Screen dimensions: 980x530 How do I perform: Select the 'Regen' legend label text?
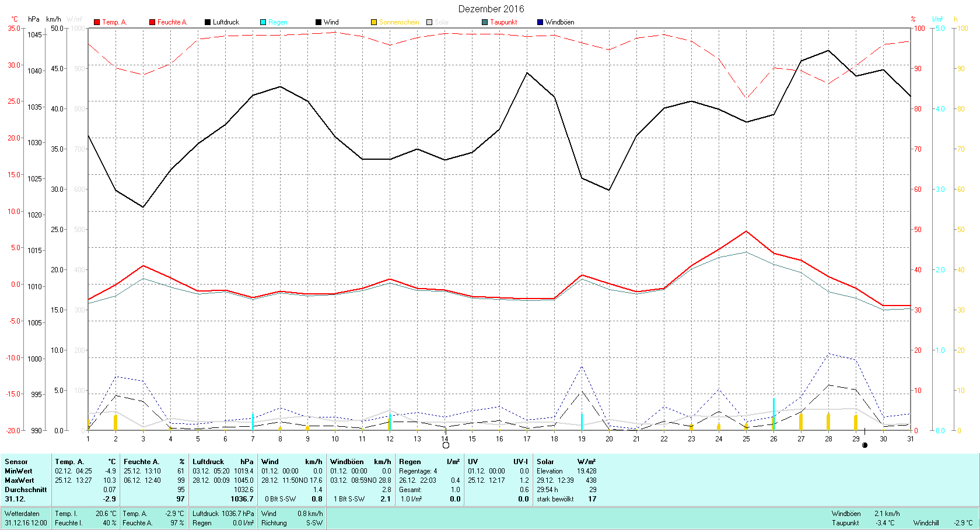pyautogui.click(x=278, y=22)
